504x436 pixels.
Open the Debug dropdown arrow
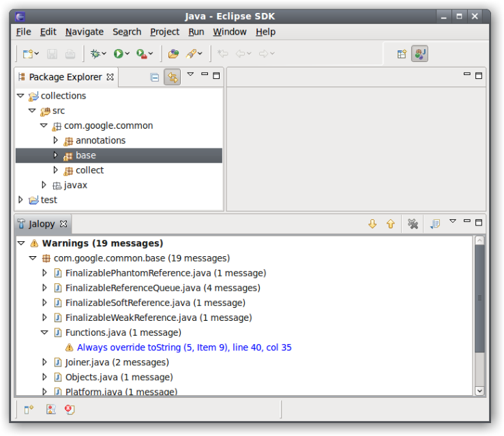click(104, 54)
